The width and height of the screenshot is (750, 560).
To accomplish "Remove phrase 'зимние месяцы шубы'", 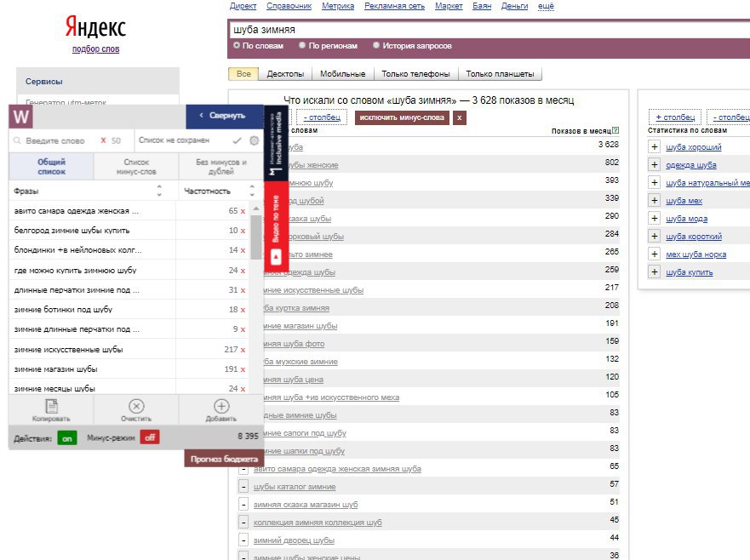I will [x=243, y=389].
